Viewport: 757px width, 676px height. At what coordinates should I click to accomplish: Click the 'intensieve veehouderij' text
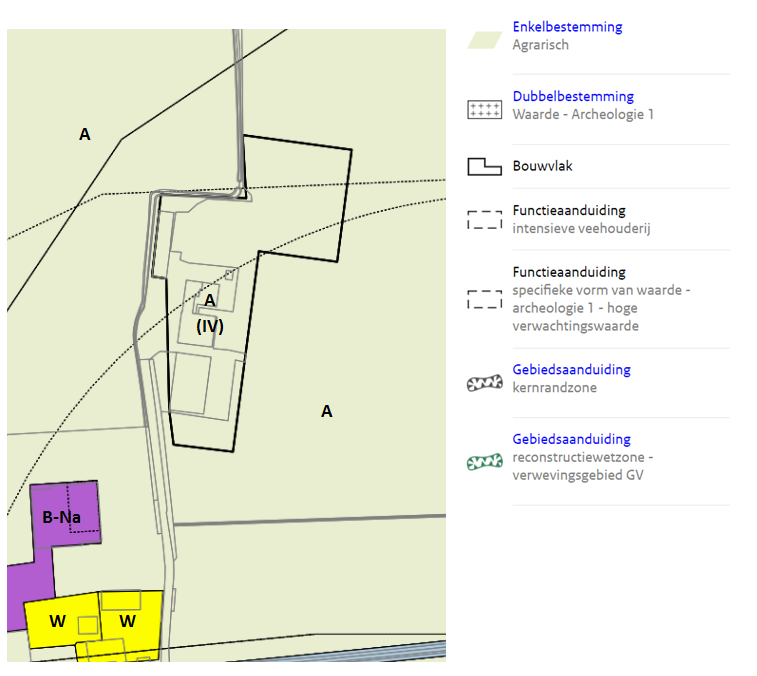[581, 228]
